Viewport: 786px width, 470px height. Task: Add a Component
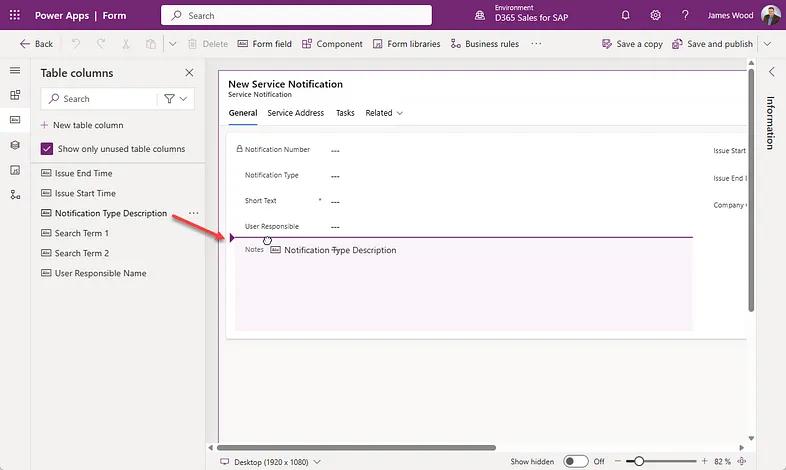coord(332,44)
